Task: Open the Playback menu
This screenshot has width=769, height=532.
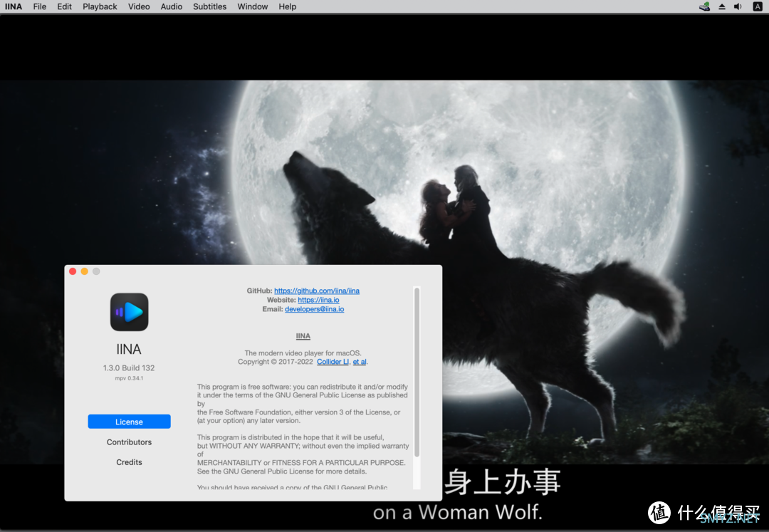Action: (100, 6)
